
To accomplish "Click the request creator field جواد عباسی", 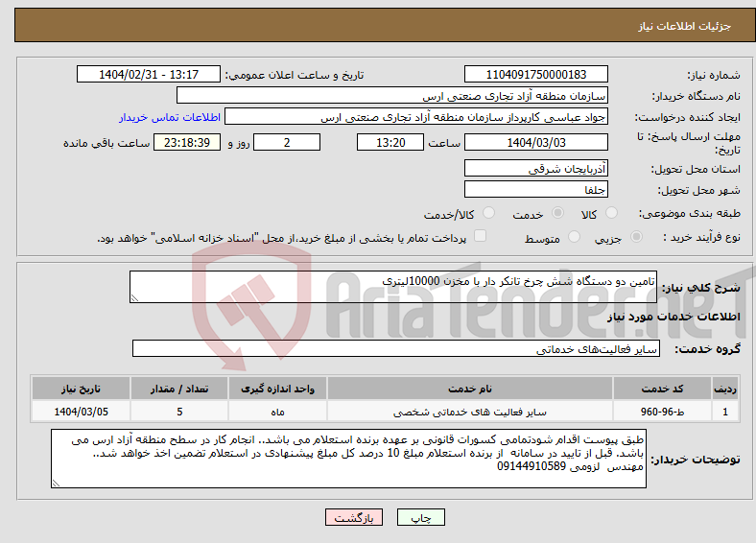I will pyautogui.click(x=416, y=117).
